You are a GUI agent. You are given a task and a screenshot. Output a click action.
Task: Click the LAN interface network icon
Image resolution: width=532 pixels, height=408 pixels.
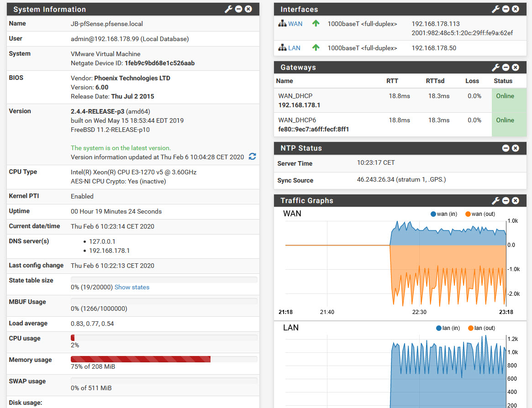point(282,47)
